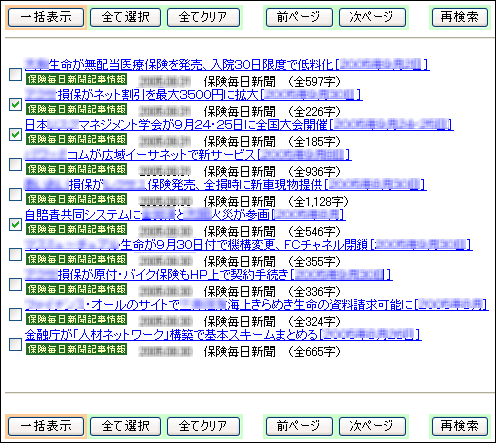The image size is (496, 443).
Task: Click 保険毎日新聞記事情報 badge beside 全336字 entry
Action: tap(76, 289)
